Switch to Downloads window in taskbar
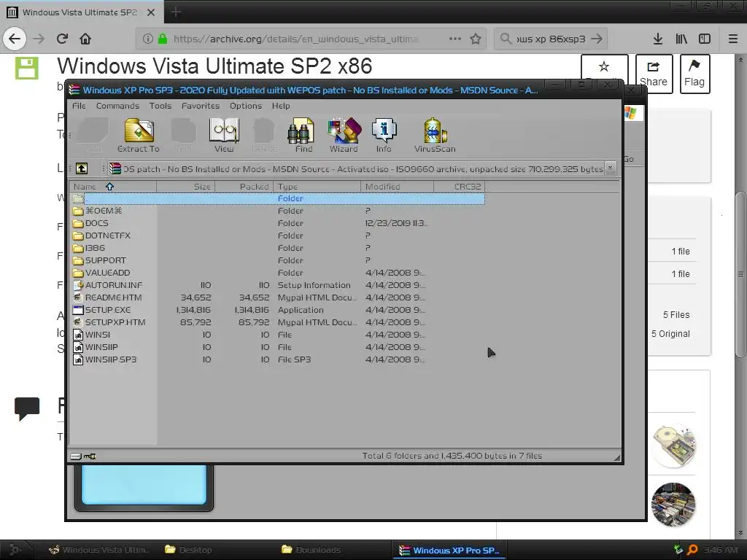This screenshot has width=747, height=560. [x=311, y=550]
